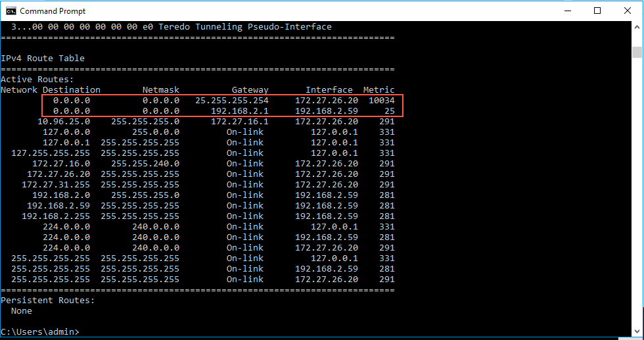The height and width of the screenshot is (340, 644).
Task: Click 'Persistent Routes:' line
Action: click(47, 301)
